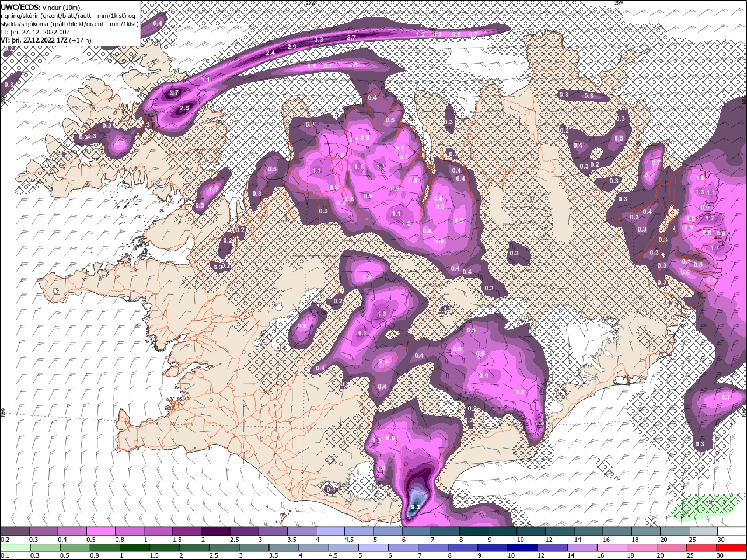This screenshot has height=560, width=747.
Task: Pick the dark green 1 swatch in lower legend
Action: click(134, 548)
